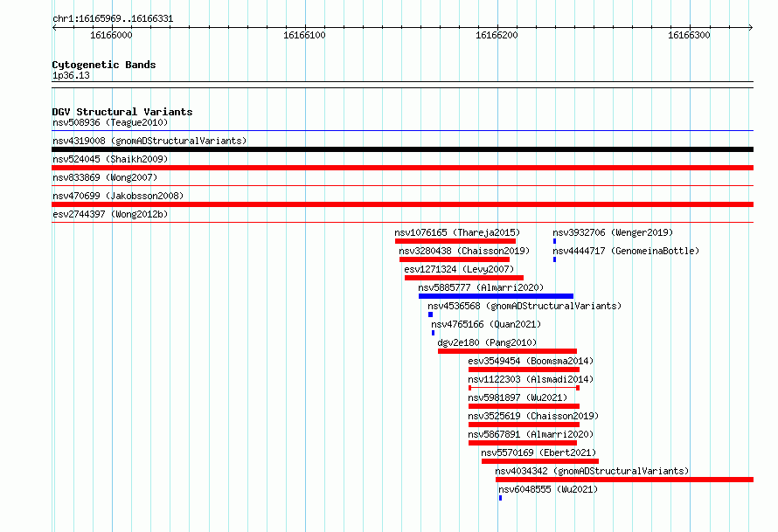The image size is (778, 532).
Task: Click ruler position 16166100
Action: (x=305, y=35)
